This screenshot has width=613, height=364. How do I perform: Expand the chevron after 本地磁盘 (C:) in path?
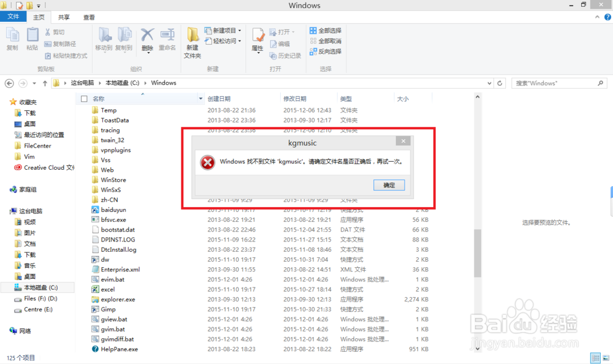click(145, 83)
